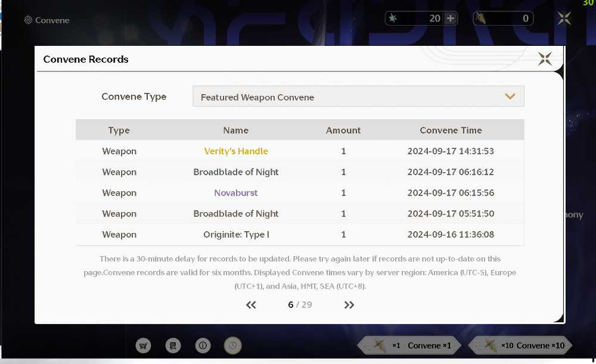Viewport: 596px width, 364px height.
Task: Click the dropdown chevron arrow
Action: [x=510, y=97]
